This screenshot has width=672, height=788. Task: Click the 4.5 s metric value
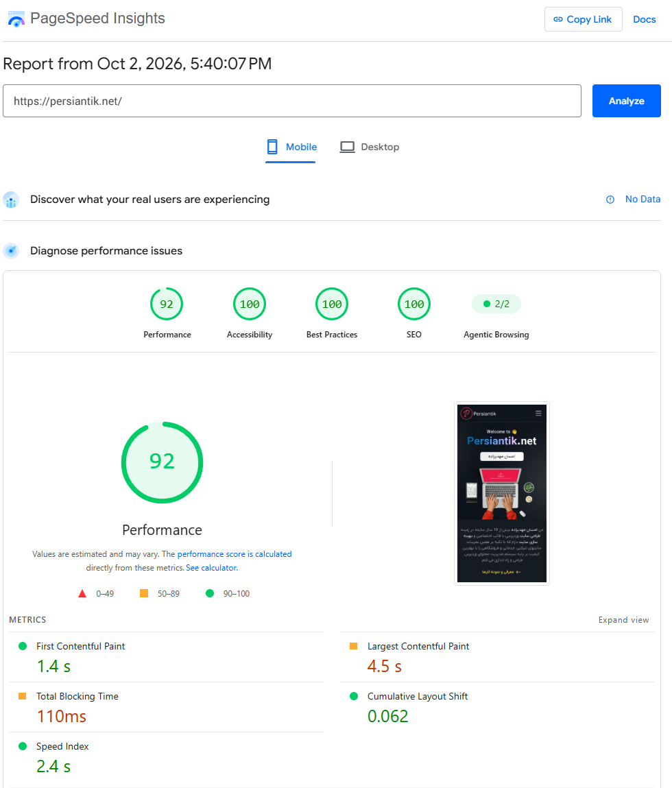385,667
